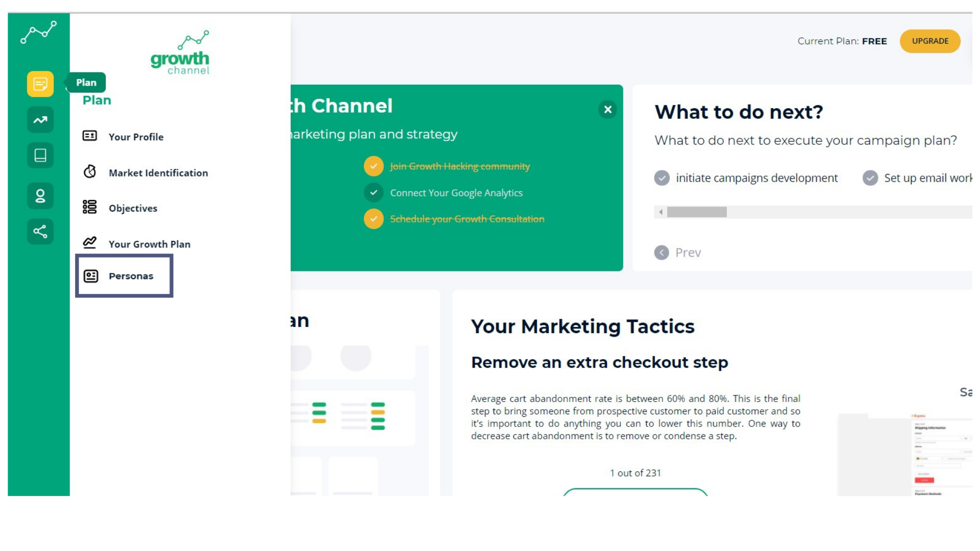Open Your Profile menu item
The image size is (980, 551).
click(x=136, y=137)
